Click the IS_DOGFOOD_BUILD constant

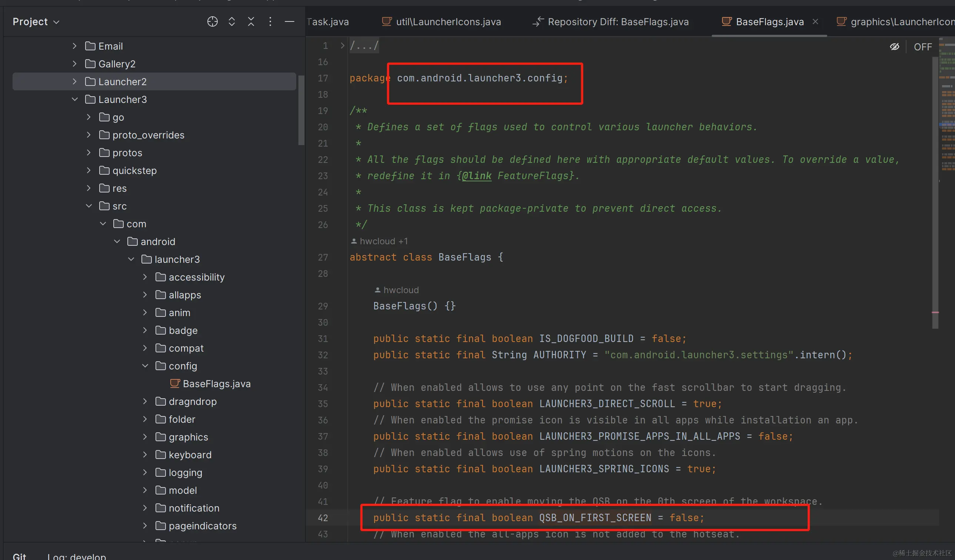(586, 338)
